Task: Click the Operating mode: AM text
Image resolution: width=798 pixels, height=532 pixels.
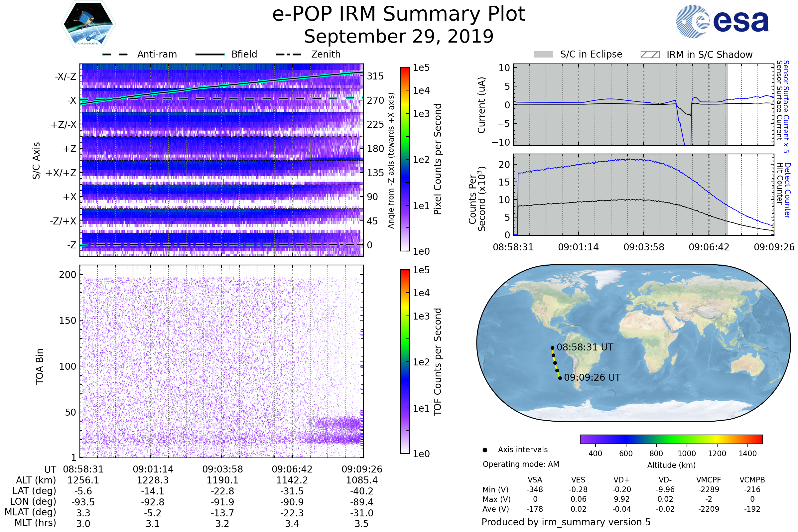Action: pos(521,464)
